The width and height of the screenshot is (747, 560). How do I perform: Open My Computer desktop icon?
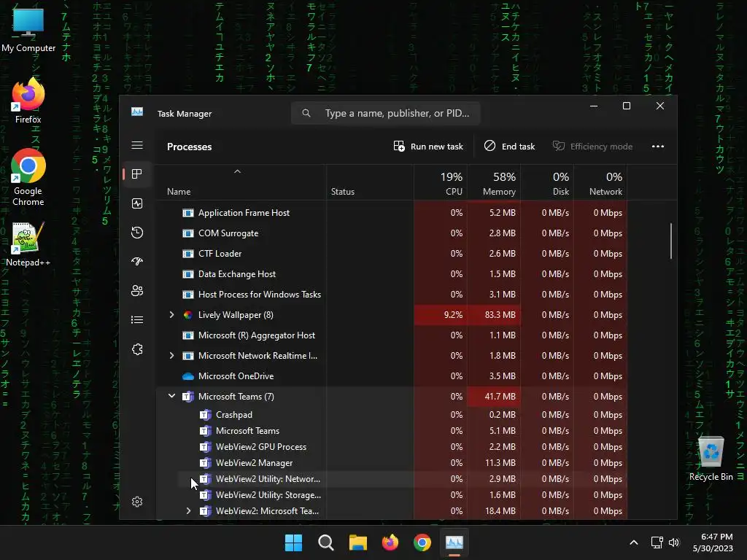28,29
